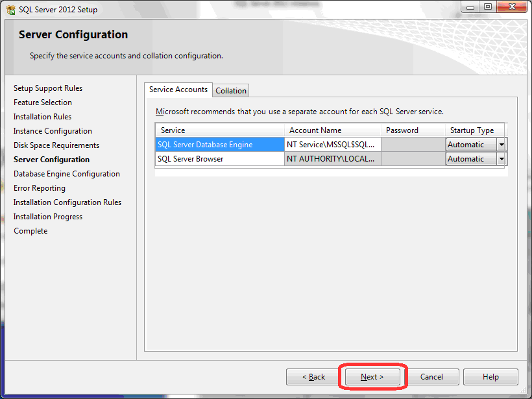Click Feature Selection step in sidebar
The height and width of the screenshot is (399, 532).
[x=43, y=103]
